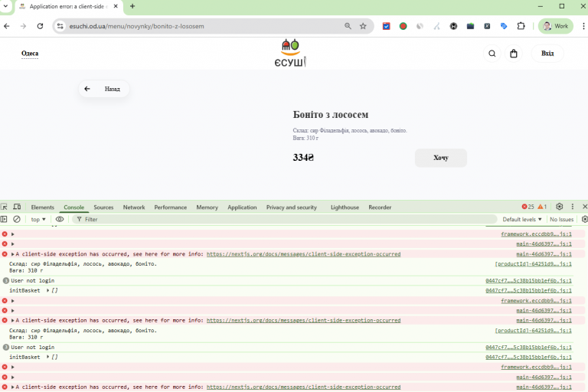Click the 25 errors counter
The image size is (588, 392).
pyautogui.click(x=528, y=207)
